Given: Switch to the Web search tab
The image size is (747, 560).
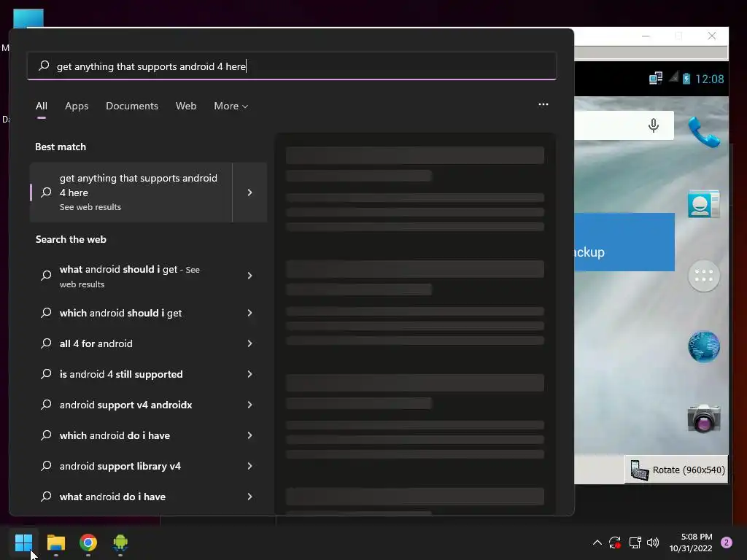Looking at the screenshot, I should click(186, 106).
